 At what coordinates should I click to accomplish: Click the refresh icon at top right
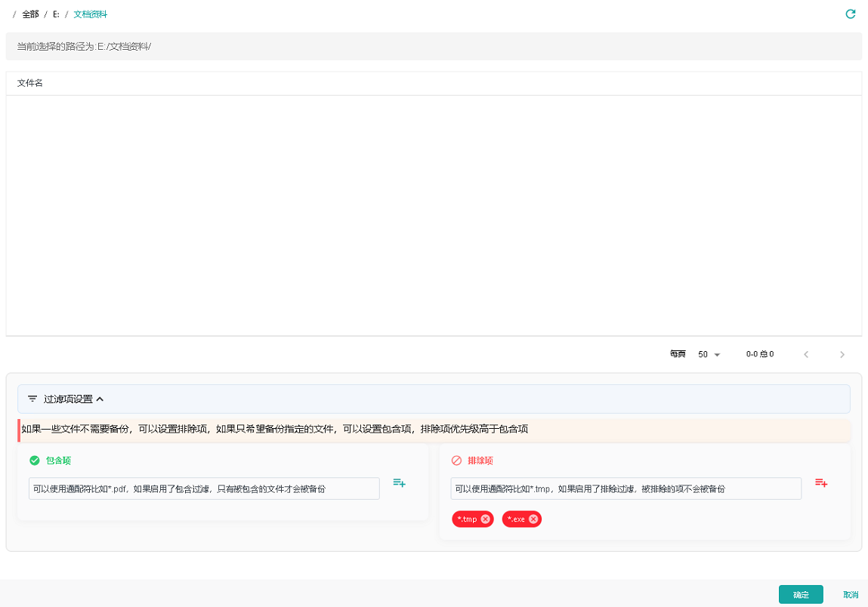click(x=850, y=14)
